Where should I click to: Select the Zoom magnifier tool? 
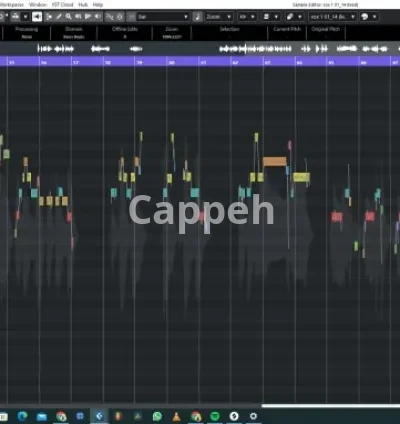click(68, 17)
